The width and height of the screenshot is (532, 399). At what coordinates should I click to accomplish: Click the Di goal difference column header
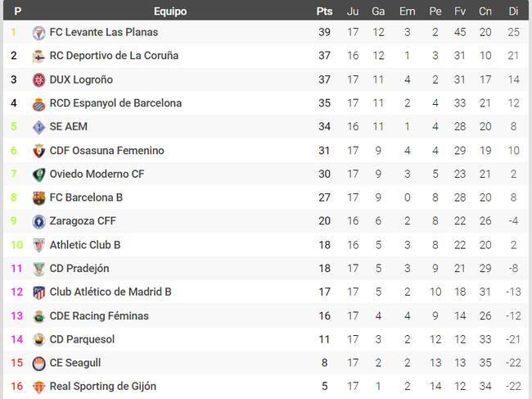513,11
